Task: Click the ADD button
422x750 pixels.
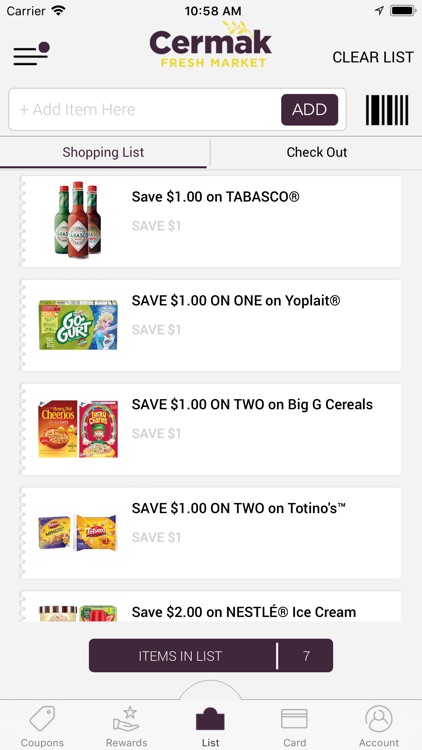Action: click(x=310, y=110)
